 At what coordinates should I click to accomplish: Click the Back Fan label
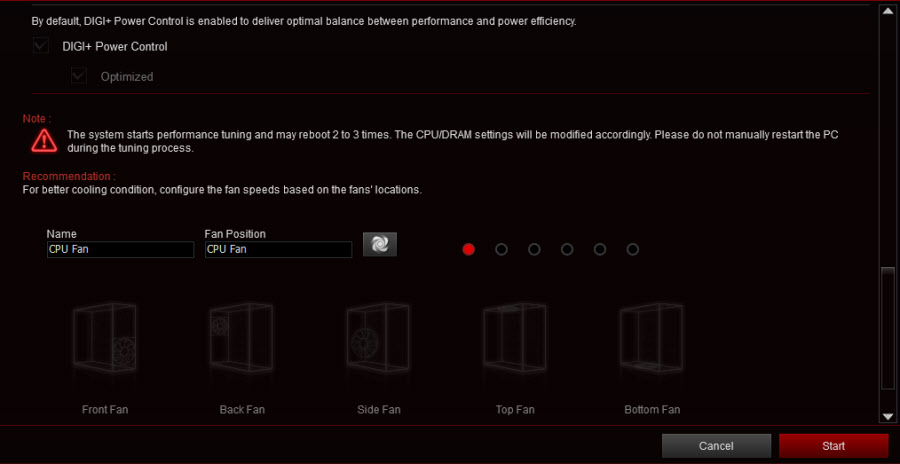pos(242,410)
